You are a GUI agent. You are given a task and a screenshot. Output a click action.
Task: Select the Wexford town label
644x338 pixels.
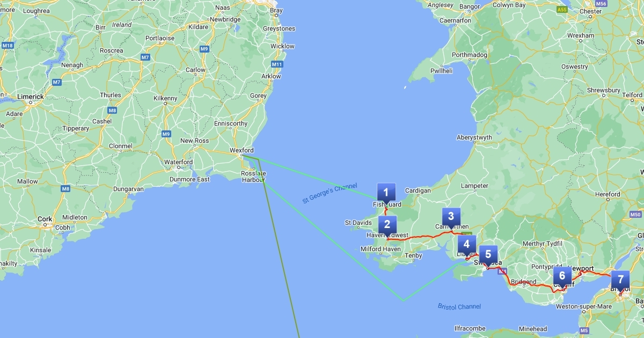point(241,150)
